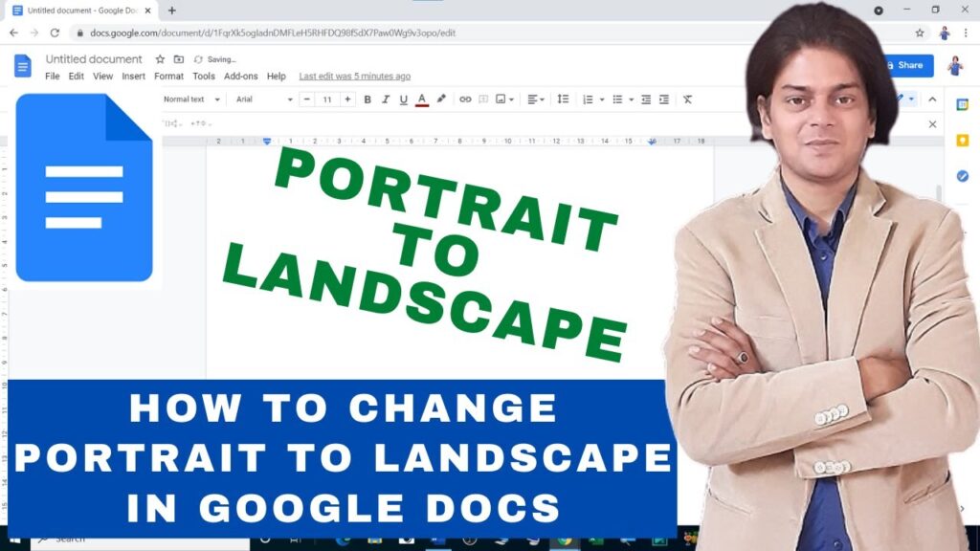980x551 pixels.
Task: Click the insert image icon
Action: 501,99
